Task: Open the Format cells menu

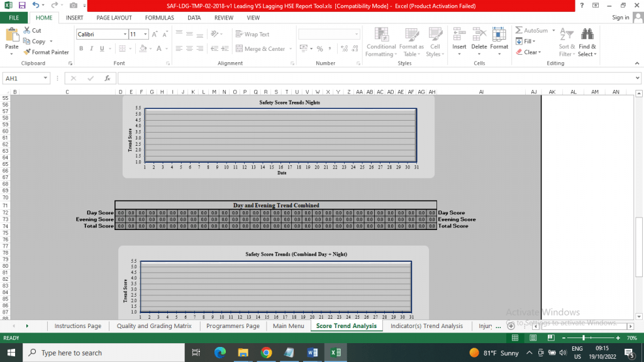Action: point(499,42)
